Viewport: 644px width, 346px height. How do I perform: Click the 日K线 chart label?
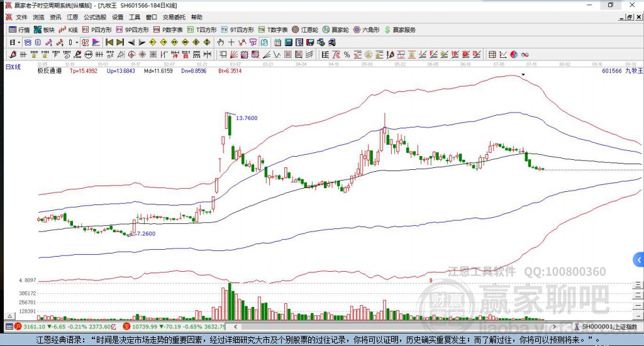[x=13, y=67]
